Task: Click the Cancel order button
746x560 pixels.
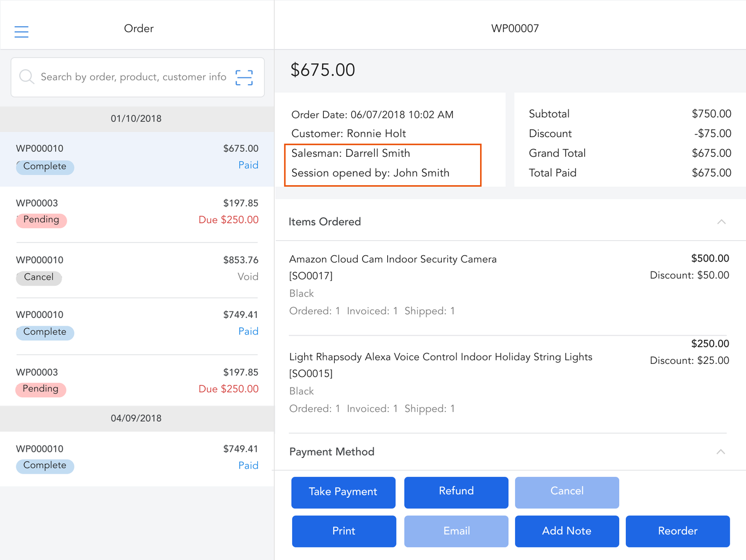Action: 566,492
